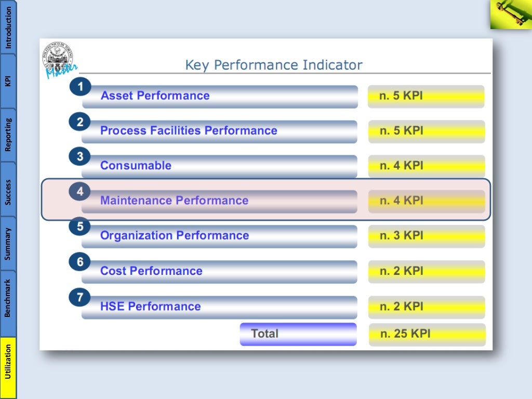
Task: Open the Introduction side tab
Action: [x=8, y=27]
